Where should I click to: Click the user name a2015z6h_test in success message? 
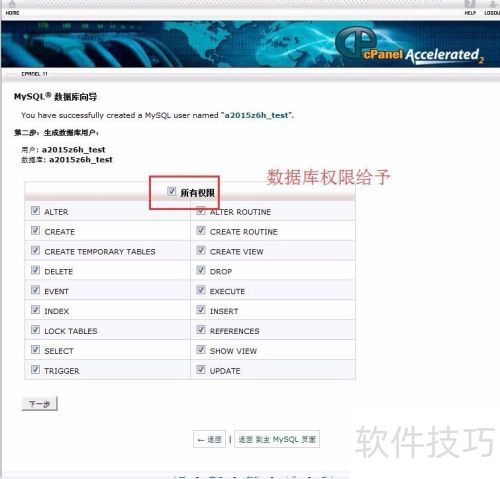tap(256, 115)
